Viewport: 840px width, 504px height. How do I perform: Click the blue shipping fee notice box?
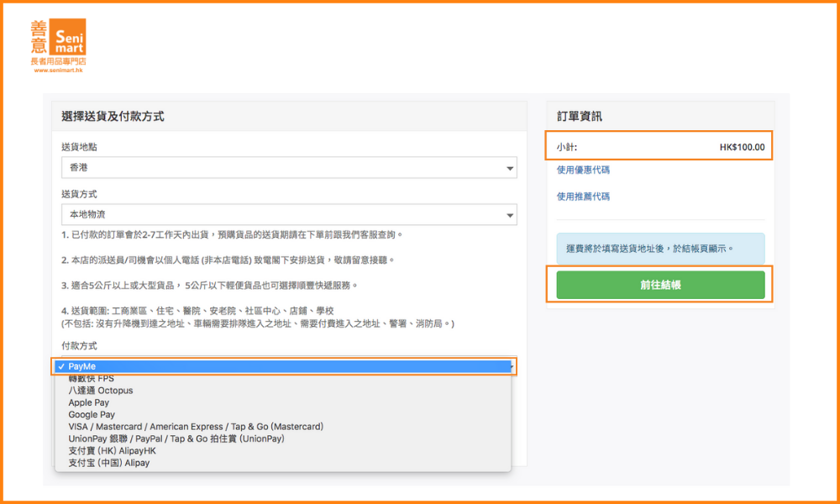[660, 249]
